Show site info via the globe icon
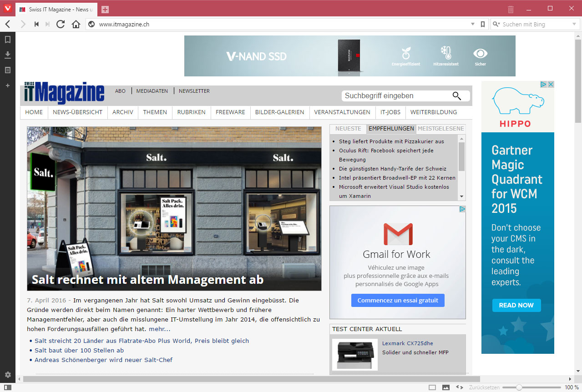Screen dimensions: 582x392 coord(91,24)
